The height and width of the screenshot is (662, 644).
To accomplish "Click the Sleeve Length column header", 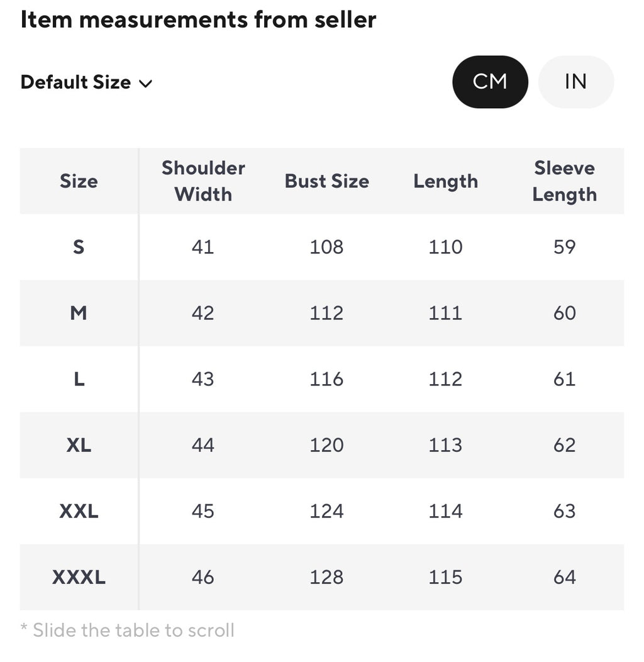I will tap(565, 181).
